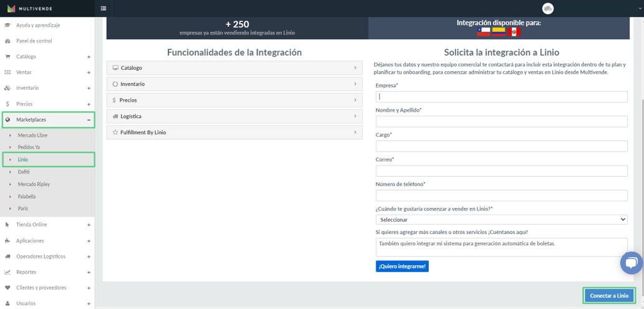Expand the Tienda Online sidebar plus sign
Image resolution: width=644 pixels, height=309 pixels.
pyautogui.click(x=89, y=225)
